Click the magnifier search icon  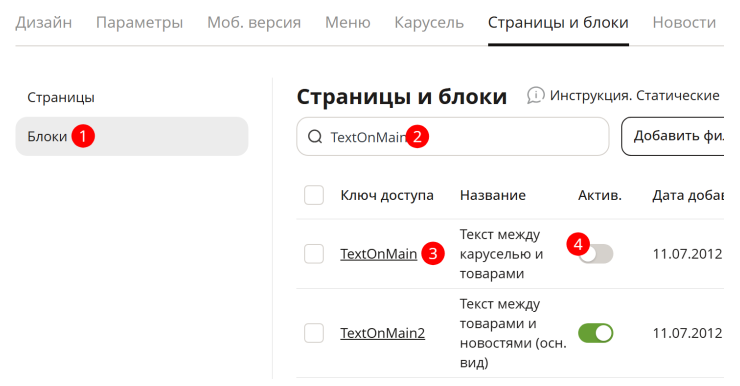[x=315, y=137]
